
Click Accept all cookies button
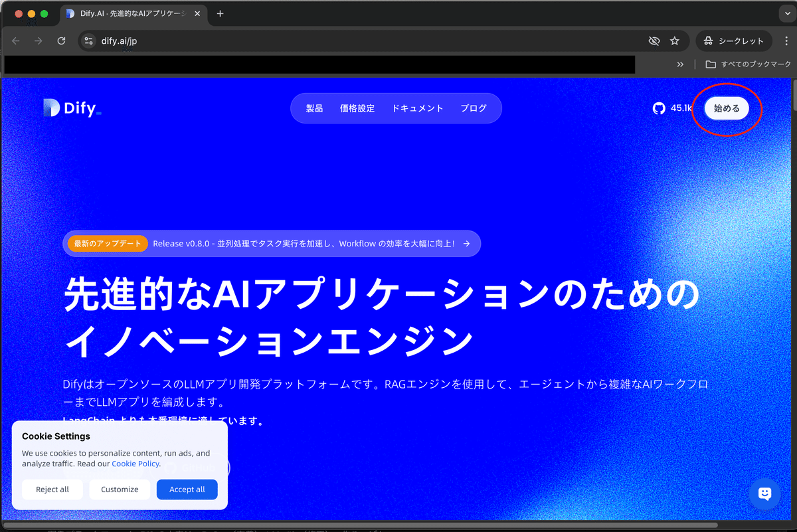[x=187, y=489]
